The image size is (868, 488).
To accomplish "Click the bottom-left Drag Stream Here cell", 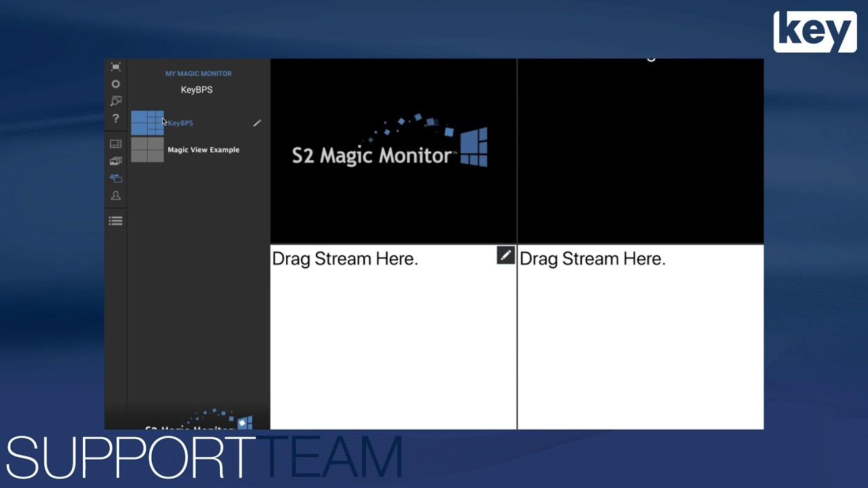I will click(393, 337).
